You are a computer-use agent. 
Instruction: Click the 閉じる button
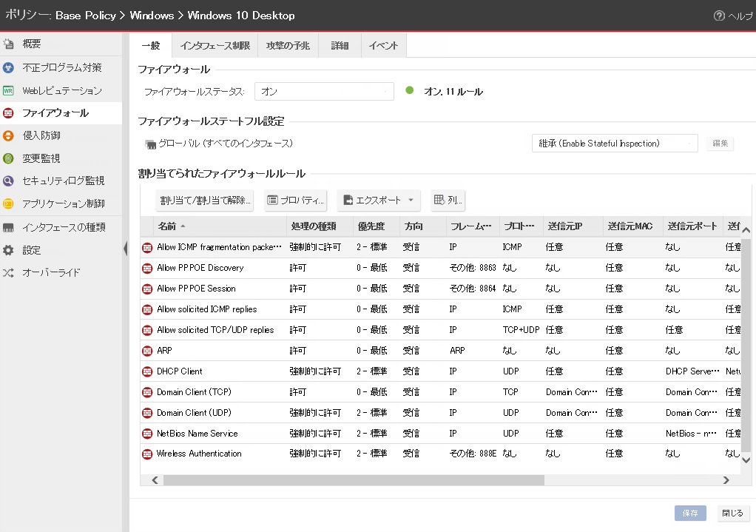pos(732,513)
